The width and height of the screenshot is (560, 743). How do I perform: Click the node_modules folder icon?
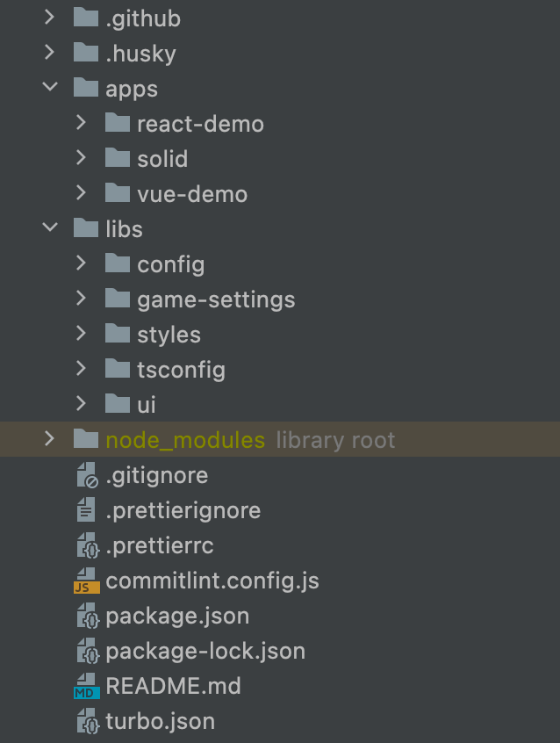85,439
